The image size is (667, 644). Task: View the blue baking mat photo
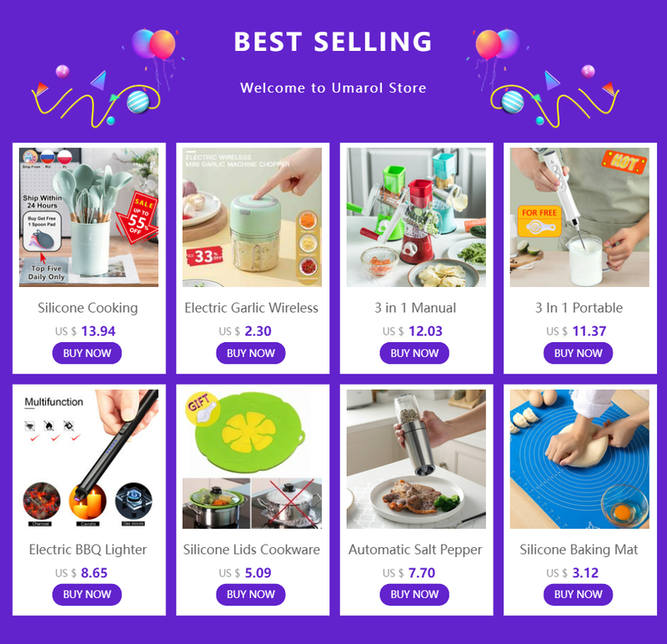click(x=579, y=459)
